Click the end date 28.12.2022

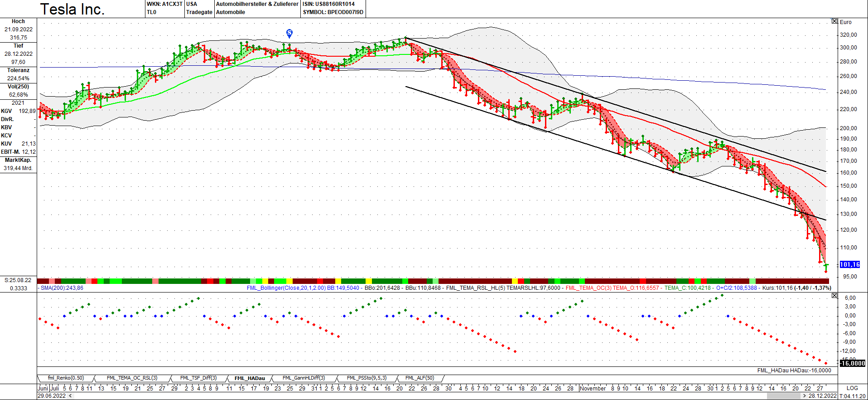tap(823, 396)
